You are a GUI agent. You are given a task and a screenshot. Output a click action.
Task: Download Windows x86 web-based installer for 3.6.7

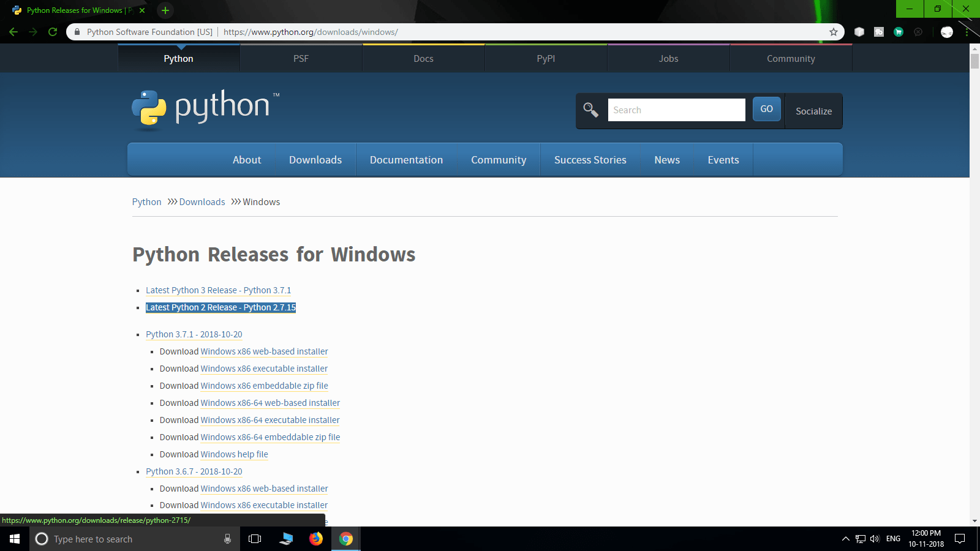[x=265, y=489]
